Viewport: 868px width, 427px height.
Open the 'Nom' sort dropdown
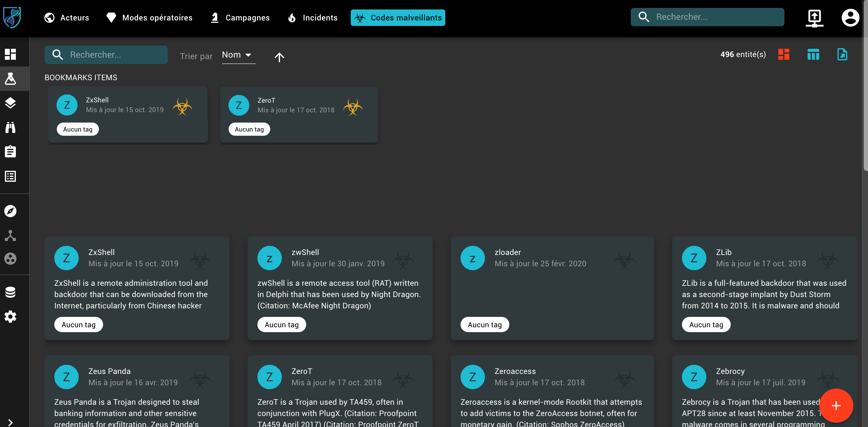[237, 55]
